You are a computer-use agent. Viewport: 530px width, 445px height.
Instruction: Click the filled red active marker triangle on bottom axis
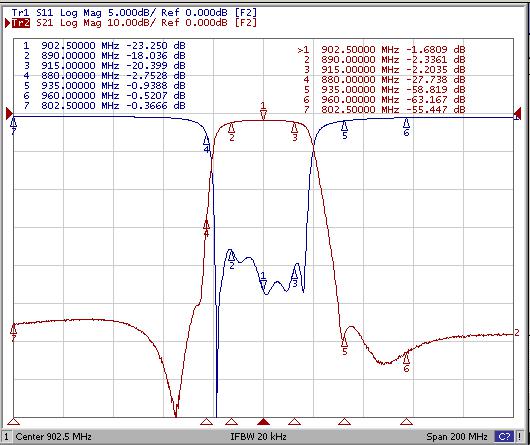(x=263, y=421)
